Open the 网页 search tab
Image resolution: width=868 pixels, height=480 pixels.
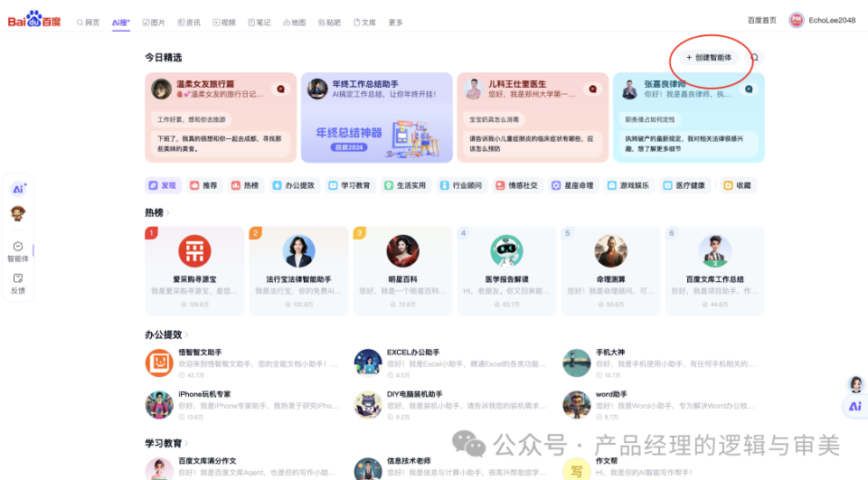coord(89,23)
